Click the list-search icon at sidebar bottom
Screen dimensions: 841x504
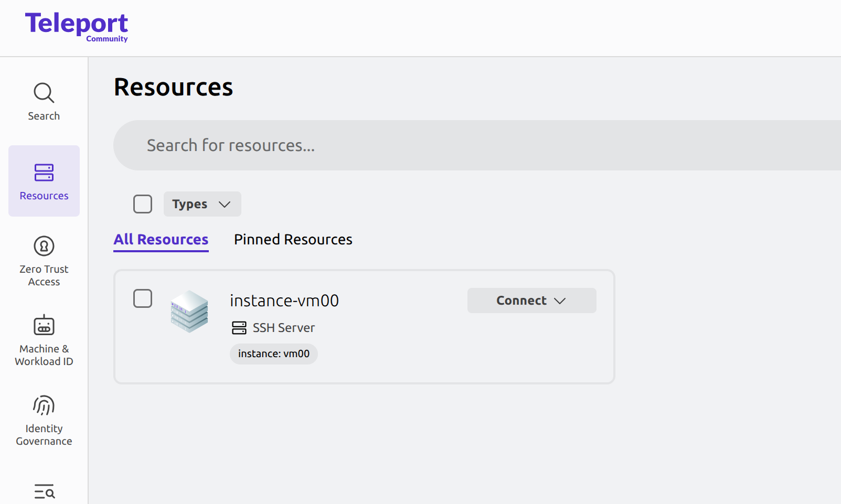click(44, 491)
